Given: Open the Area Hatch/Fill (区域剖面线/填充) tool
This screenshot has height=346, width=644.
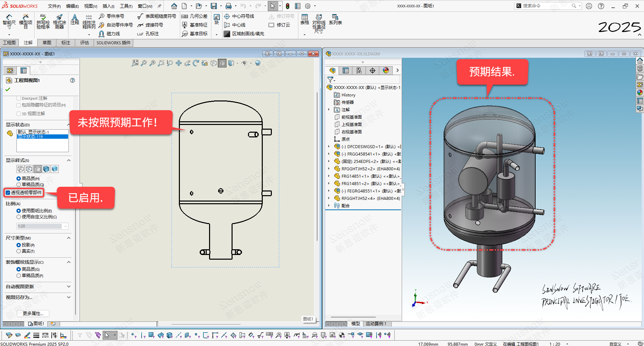Looking at the screenshot, I should pos(244,34).
